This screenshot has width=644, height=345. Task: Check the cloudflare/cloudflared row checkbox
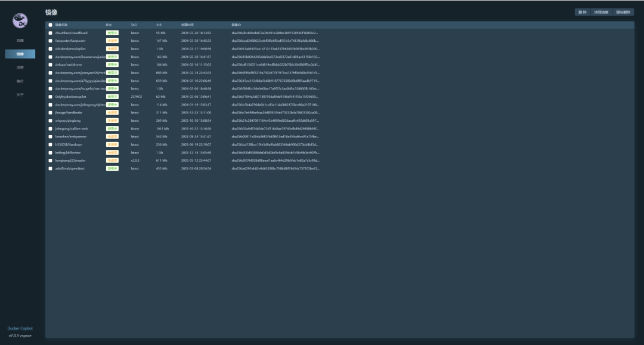tap(49, 33)
